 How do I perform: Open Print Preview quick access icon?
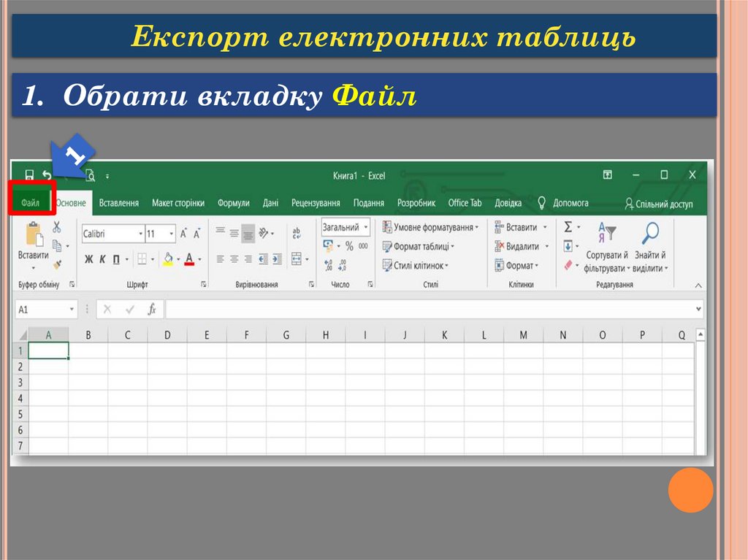[x=90, y=175]
